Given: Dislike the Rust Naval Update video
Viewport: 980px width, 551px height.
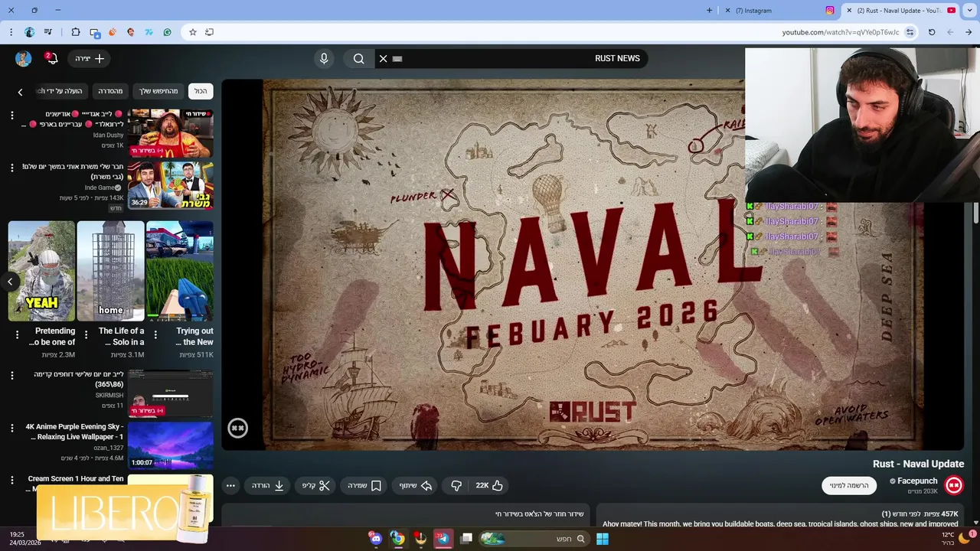Looking at the screenshot, I should pos(456,485).
